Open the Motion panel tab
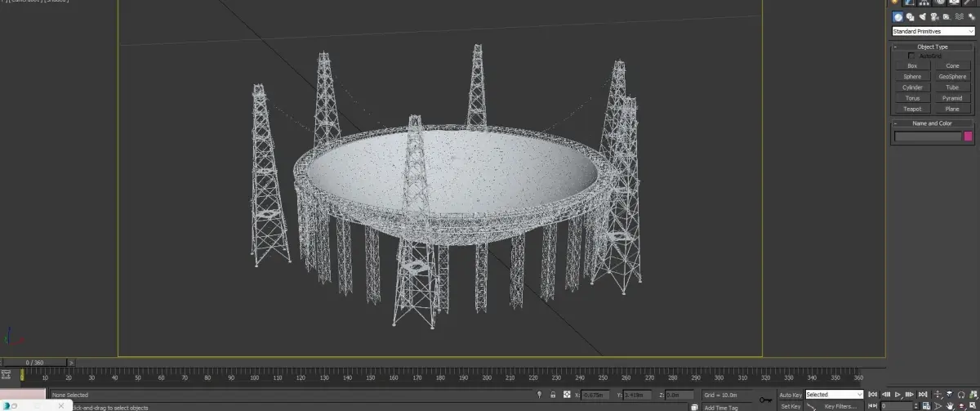The width and height of the screenshot is (980, 411). point(939,2)
